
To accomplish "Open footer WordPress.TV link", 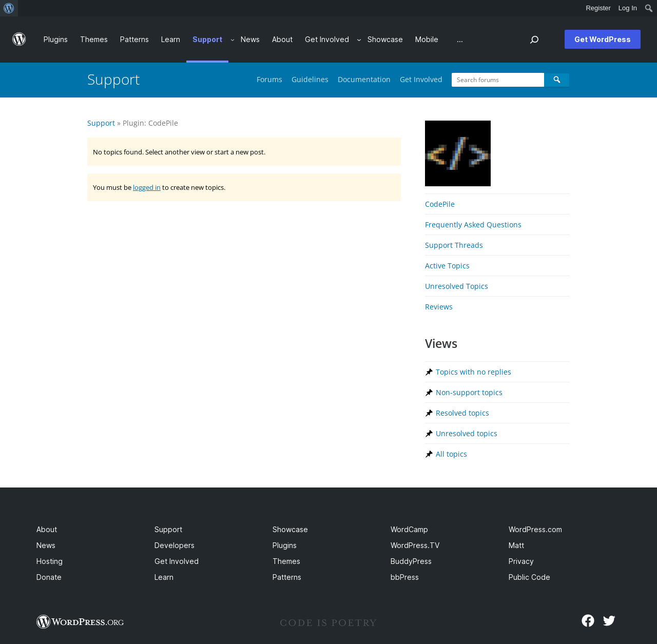I will pos(415,545).
